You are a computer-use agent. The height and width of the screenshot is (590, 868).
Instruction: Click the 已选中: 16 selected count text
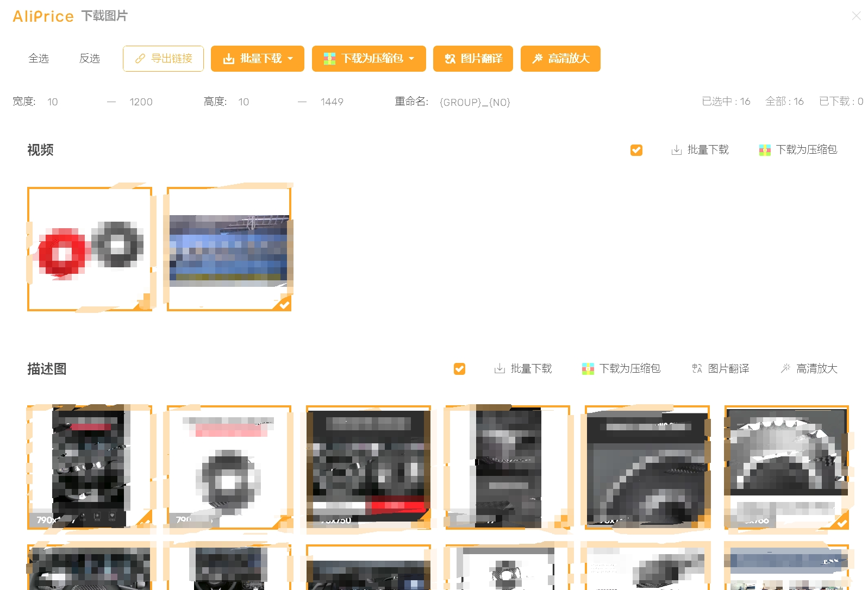726,102
